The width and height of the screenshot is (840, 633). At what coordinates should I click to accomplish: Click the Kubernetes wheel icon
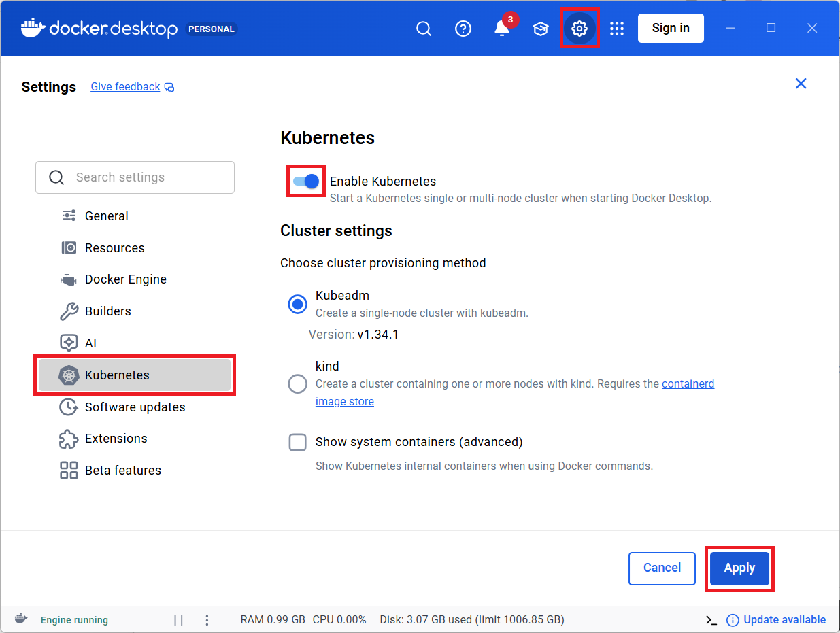[x=69, y=375]
